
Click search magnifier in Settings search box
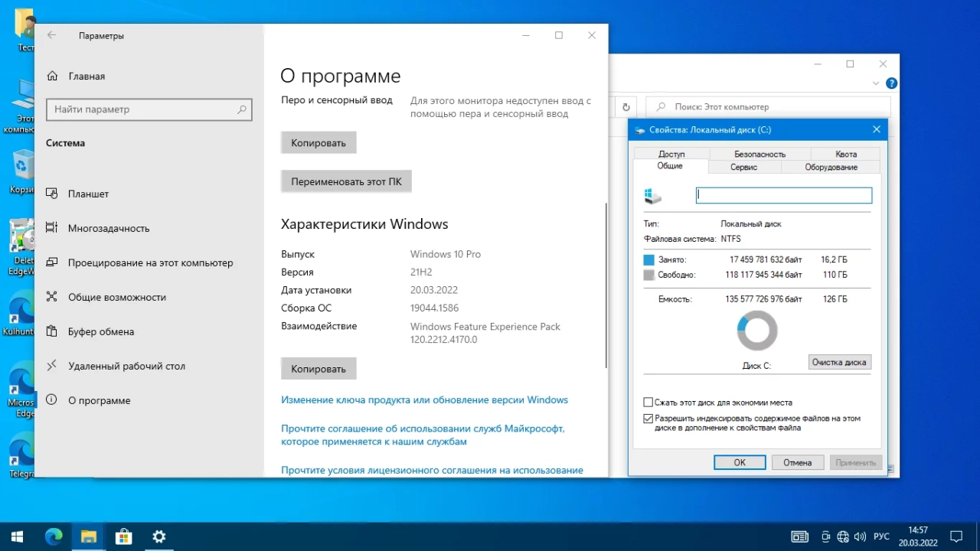click(x=242, y=109)
